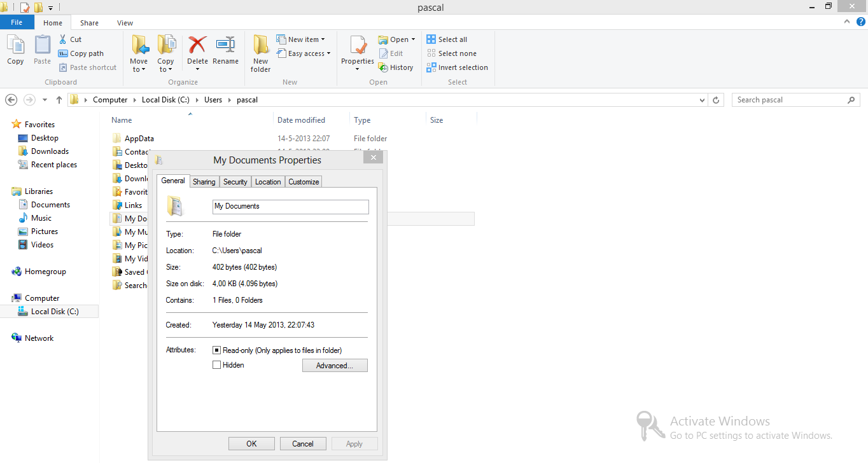Open the File menu tab

click(17, 22)
